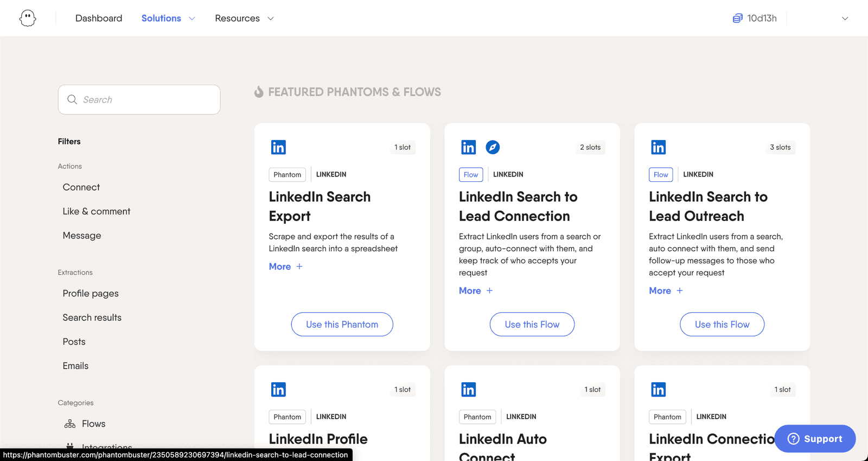Screen dimensions: 868x461
Task: View remaining time 10d13h
Action: click(762, 18)
